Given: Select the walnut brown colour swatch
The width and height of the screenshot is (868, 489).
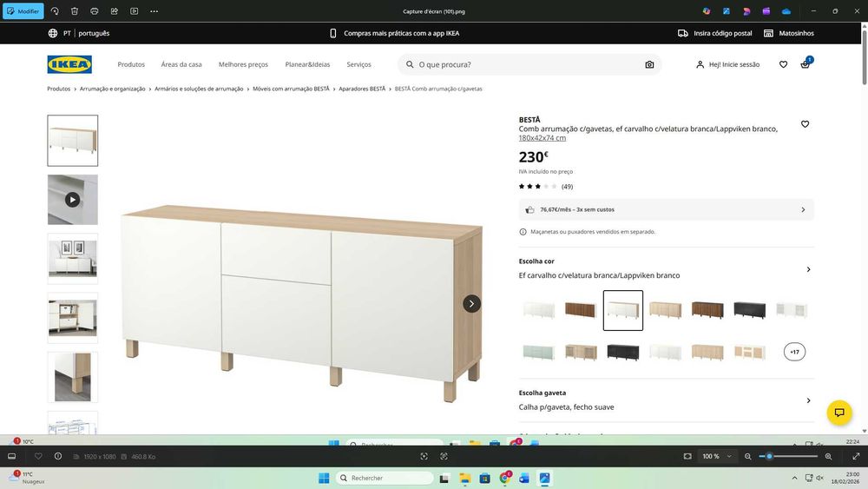Looking at the screenshot, I should click(581, 310).
